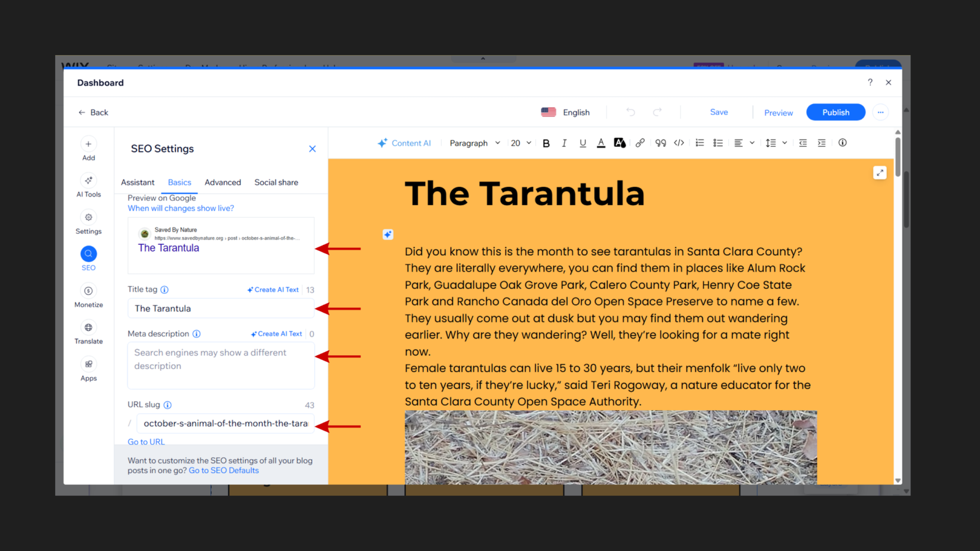Publish the blog post
Viewport: 980px width, 551px height.
[835, 112]
